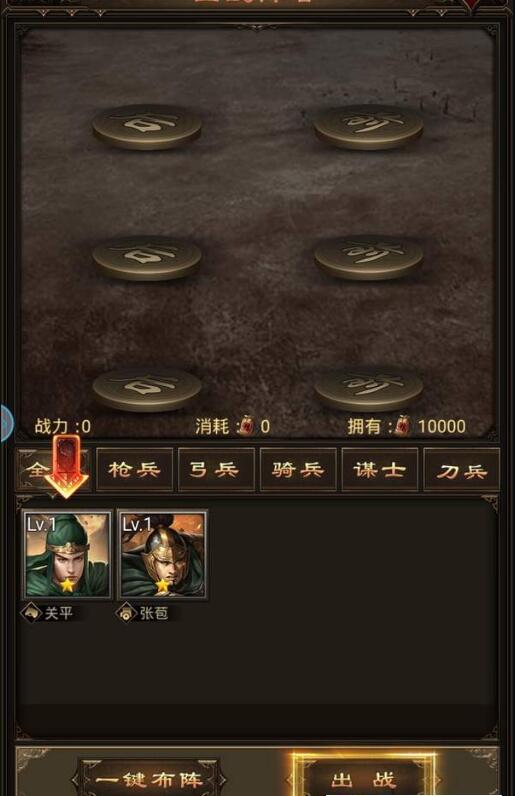Click the 出战 battle button
The image size is (515, 796).
coord(364,778)
